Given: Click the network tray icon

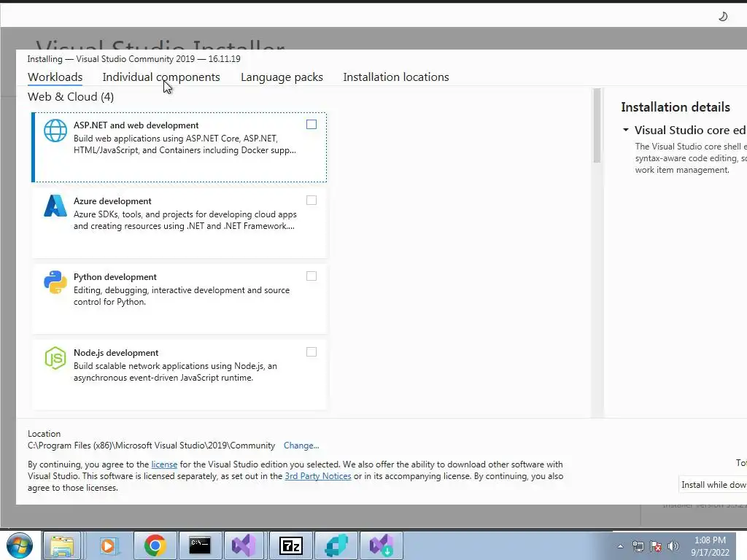Looking at the screenshot, I should pyautogui.click(x=638, y=546).
